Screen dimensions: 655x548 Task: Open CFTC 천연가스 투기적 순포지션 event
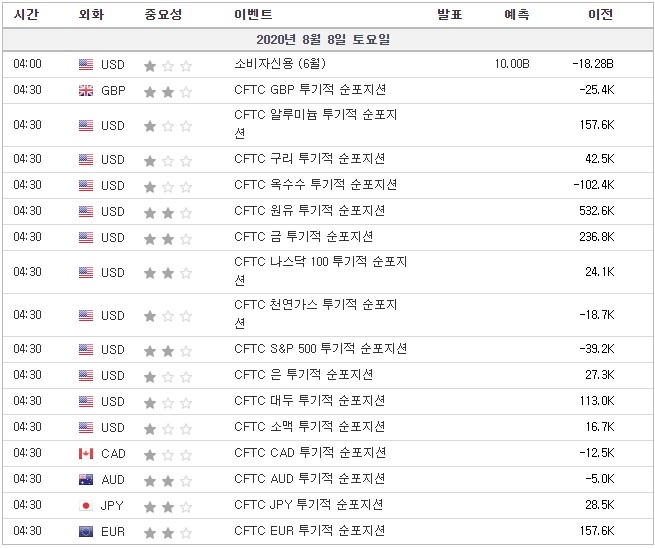(315, 314)
